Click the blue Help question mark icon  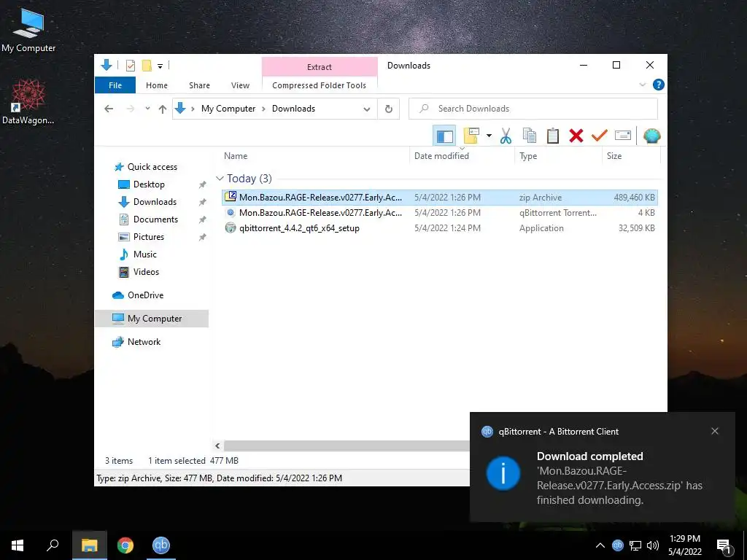pyautogui.click(x=659, y=85)
